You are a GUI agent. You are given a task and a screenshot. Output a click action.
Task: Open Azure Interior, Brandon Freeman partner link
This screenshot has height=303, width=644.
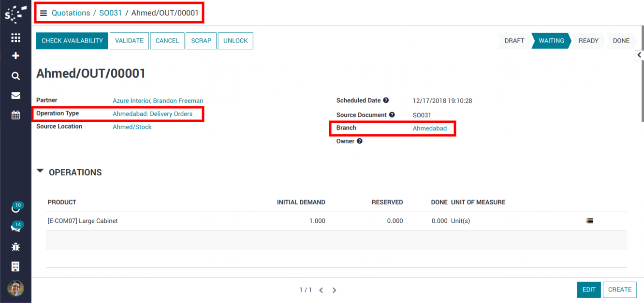(158, 101)
